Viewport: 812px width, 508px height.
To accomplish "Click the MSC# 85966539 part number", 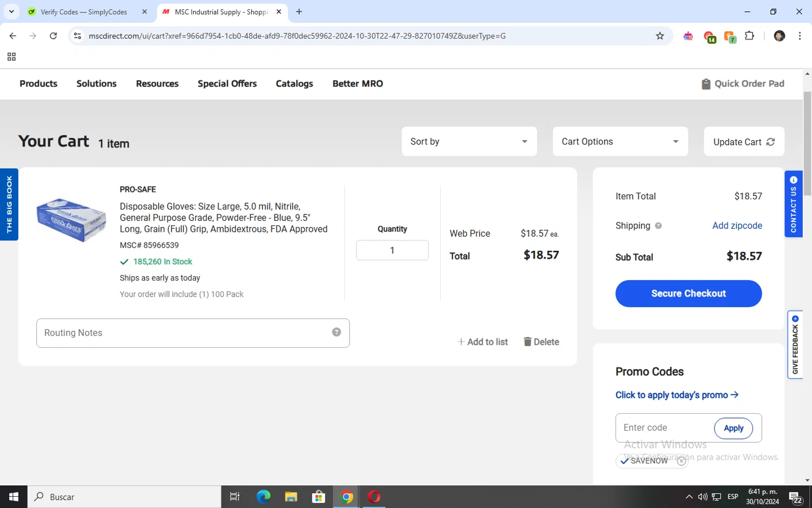I will [149, 245].
